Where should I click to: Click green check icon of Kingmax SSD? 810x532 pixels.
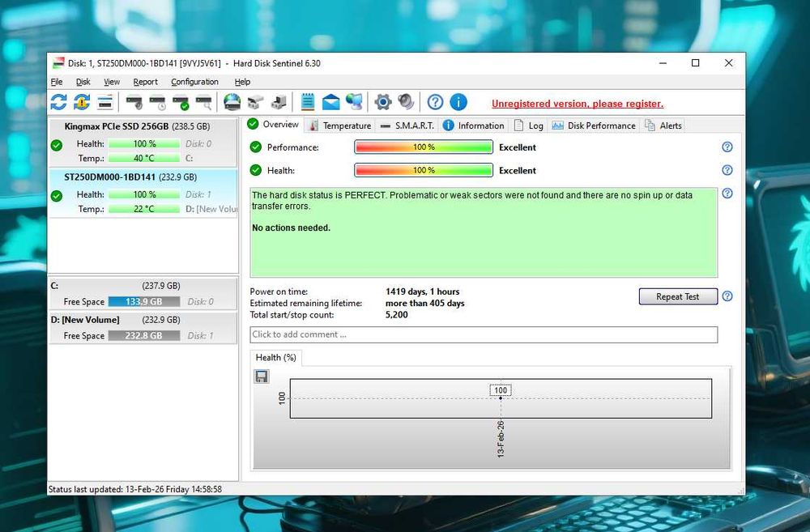click(x=57, y=145)
